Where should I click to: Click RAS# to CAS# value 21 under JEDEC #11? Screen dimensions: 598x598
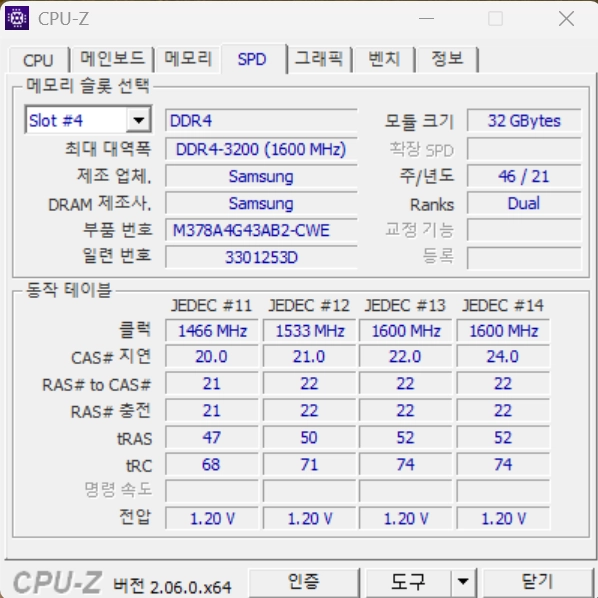(212, 384)
